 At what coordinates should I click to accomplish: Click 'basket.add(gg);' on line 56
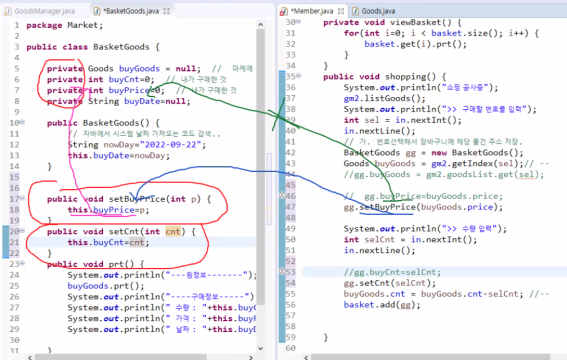(382, 305)
